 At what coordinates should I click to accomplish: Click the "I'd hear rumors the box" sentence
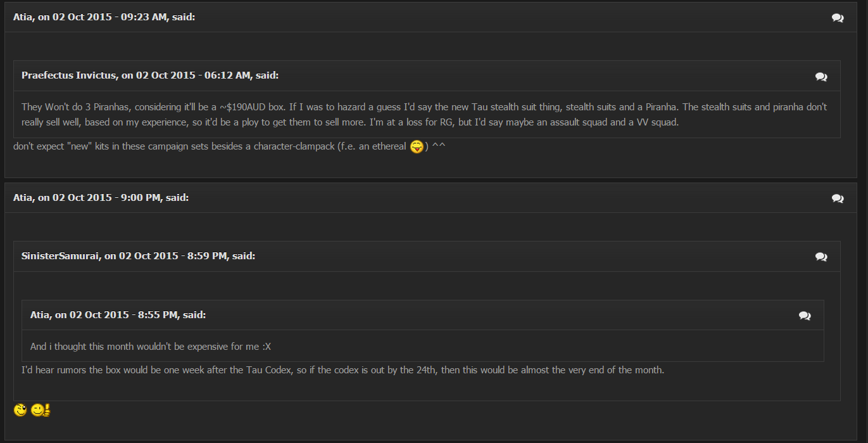point(342,370)
